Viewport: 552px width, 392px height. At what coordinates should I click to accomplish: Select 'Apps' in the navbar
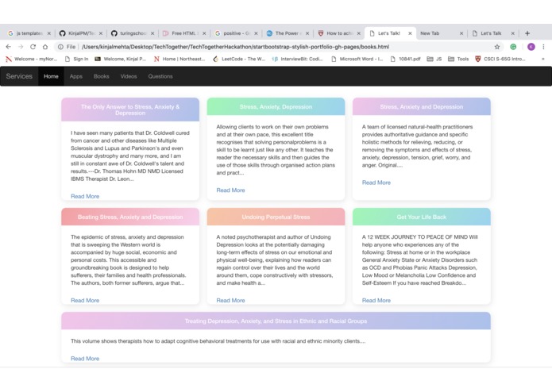coord(76,76)
